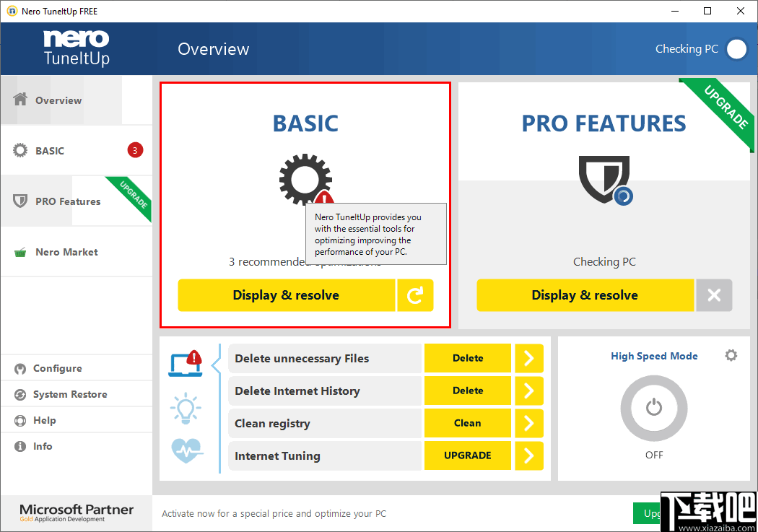Click the 'Internet Tuning' label
Image resolution: width=758 pixels, height=532 pixels.
pyautogui.click(x=277, y=455)
